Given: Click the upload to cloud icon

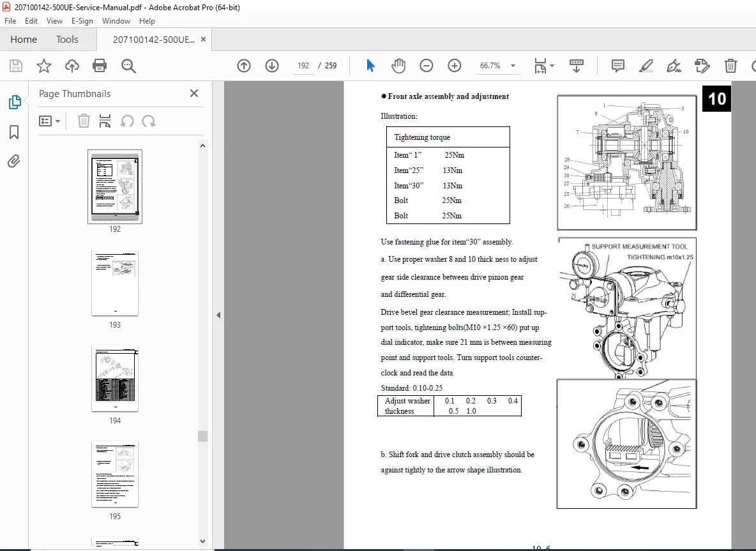Looking at the screenshot, I should tap(72, 66).
